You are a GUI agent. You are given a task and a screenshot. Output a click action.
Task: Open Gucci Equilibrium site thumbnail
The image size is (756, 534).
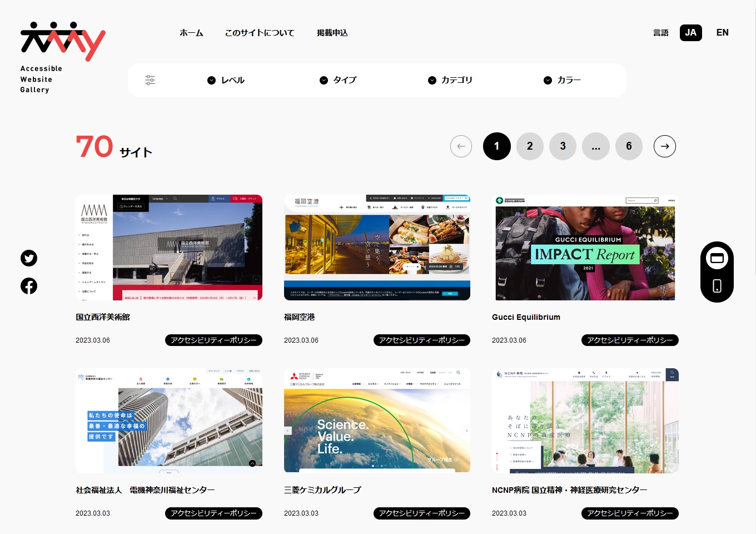pyautogui.click(x=585, y=248)
